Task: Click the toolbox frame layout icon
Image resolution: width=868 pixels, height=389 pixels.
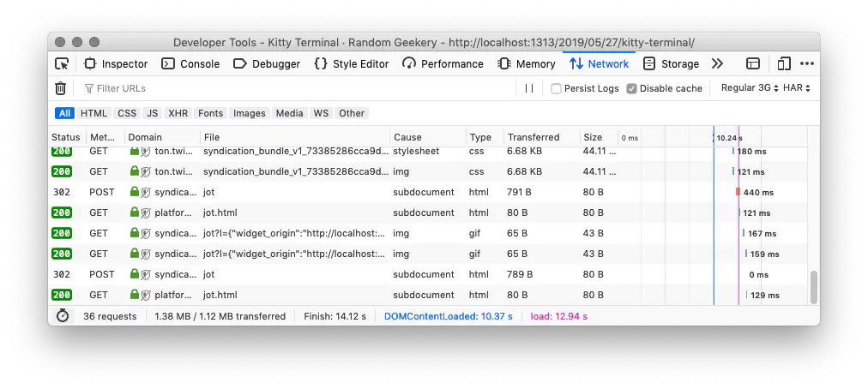Action: pos(753,63)
